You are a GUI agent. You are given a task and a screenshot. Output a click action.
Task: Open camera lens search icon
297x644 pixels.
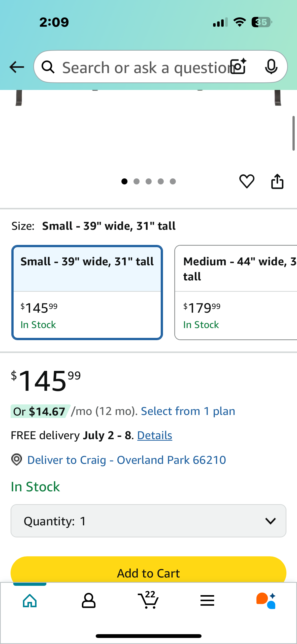click(239, 67)
